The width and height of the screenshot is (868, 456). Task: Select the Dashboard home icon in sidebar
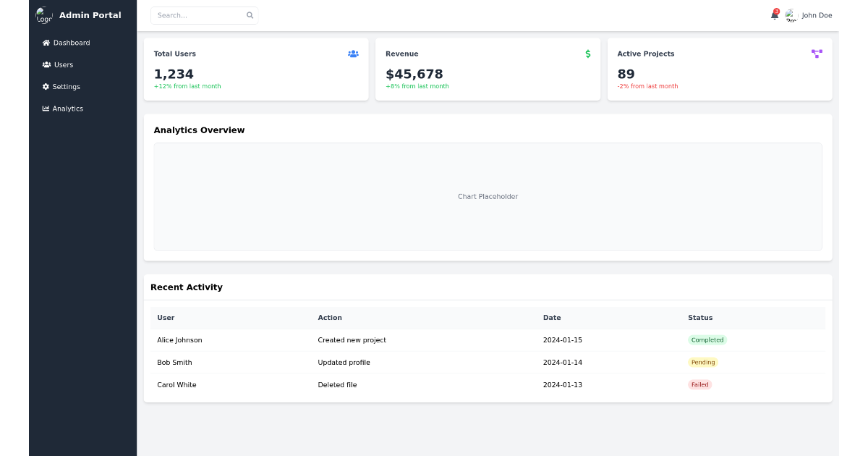pos(45,42)
